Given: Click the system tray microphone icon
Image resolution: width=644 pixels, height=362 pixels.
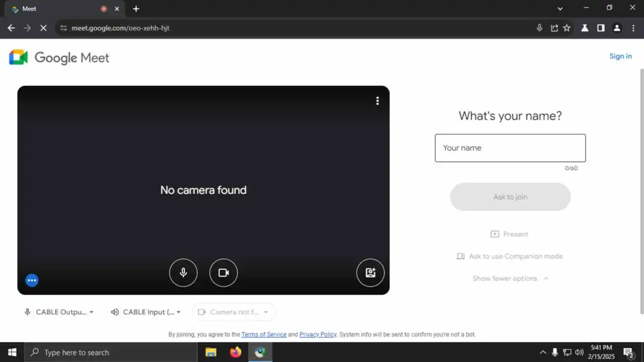Looking at the screenshot, I should click(555, 352).
